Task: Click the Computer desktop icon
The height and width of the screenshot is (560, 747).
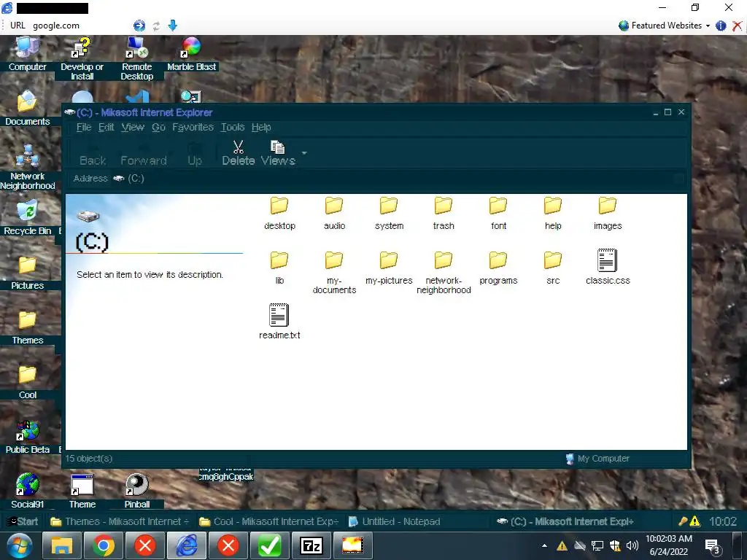Action: point(27,54)
